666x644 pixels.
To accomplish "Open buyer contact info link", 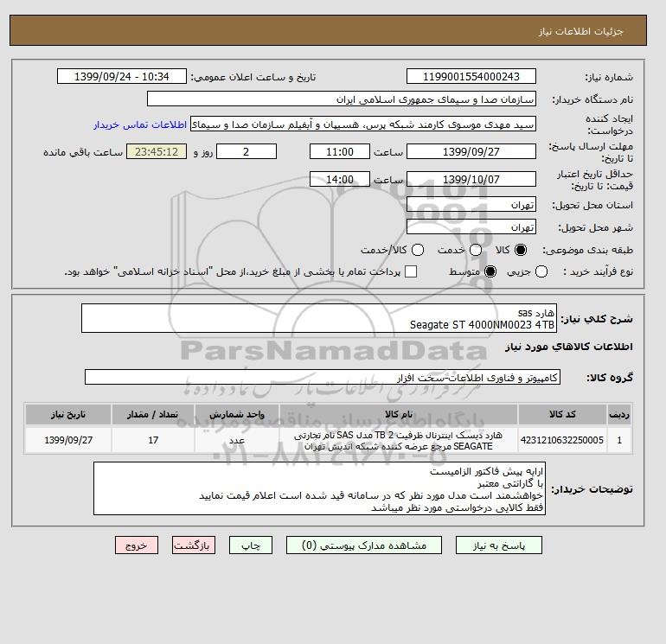I will click(140, 124).
